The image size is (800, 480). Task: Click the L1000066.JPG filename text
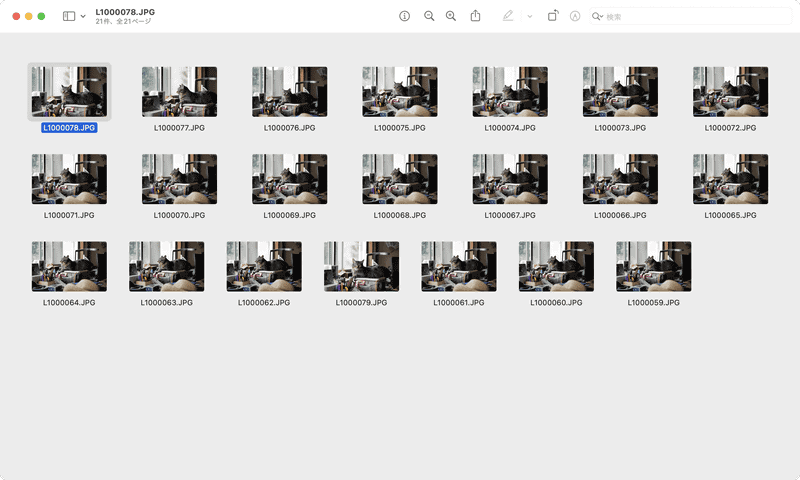click(x=620, y=215)
